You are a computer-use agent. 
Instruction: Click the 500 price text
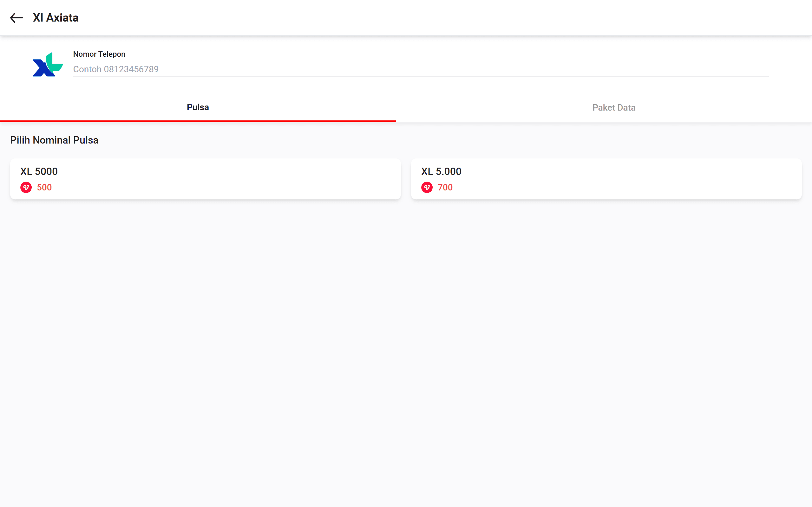point(44,188)
